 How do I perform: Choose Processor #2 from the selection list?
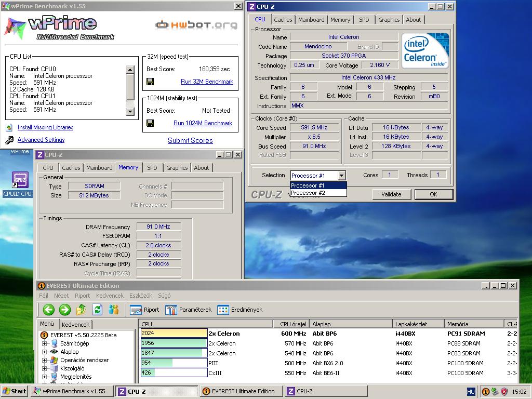tap(318, 193)
